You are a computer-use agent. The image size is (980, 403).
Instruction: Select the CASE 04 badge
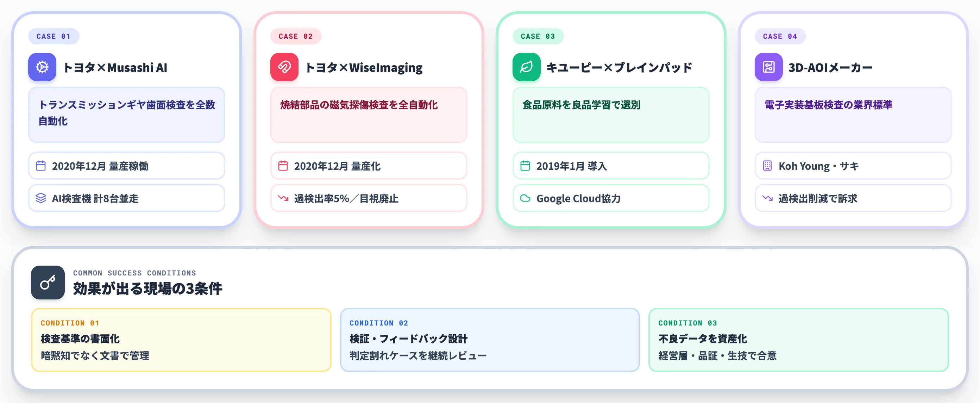(x=780, y=36)
